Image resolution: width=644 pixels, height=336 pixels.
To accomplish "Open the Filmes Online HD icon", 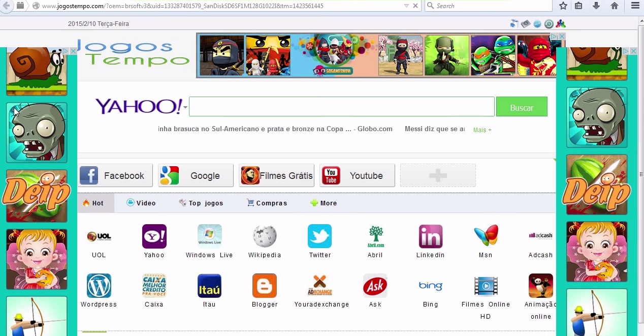I will click(x=486, y=286).
